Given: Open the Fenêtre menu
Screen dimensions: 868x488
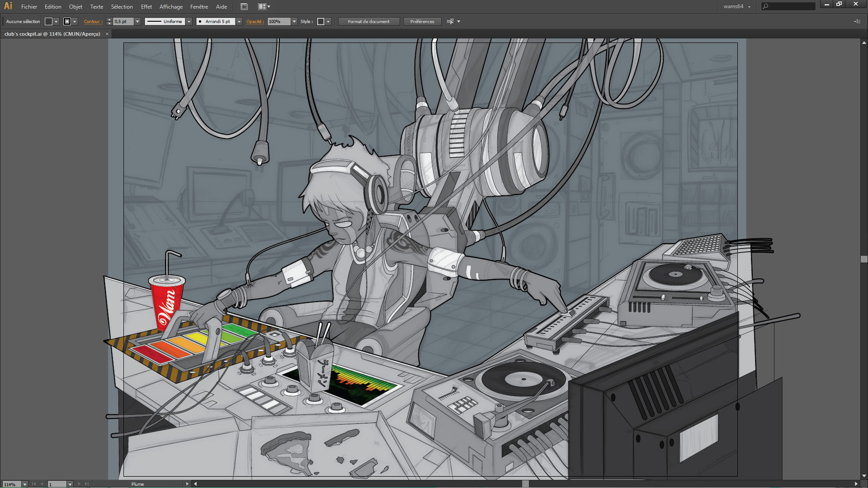Looking at the screenshot, I should point(199,7).
